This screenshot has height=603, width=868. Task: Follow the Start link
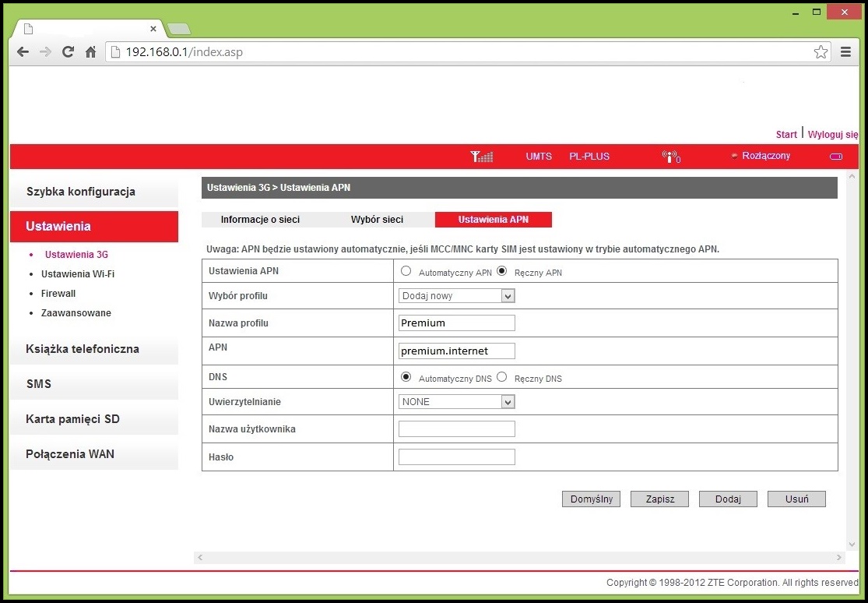[x=786, y=135]
